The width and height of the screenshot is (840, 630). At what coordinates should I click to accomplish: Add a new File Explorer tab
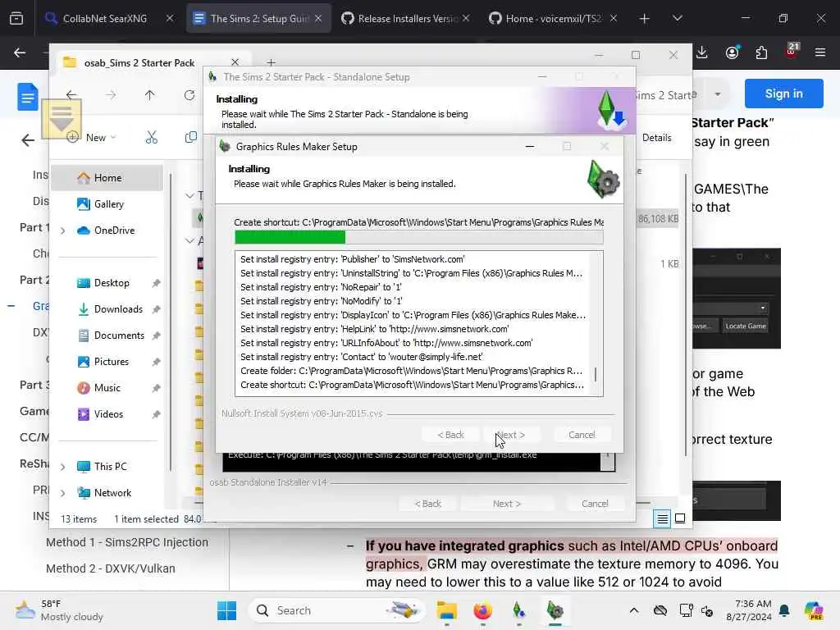[271, 62]
